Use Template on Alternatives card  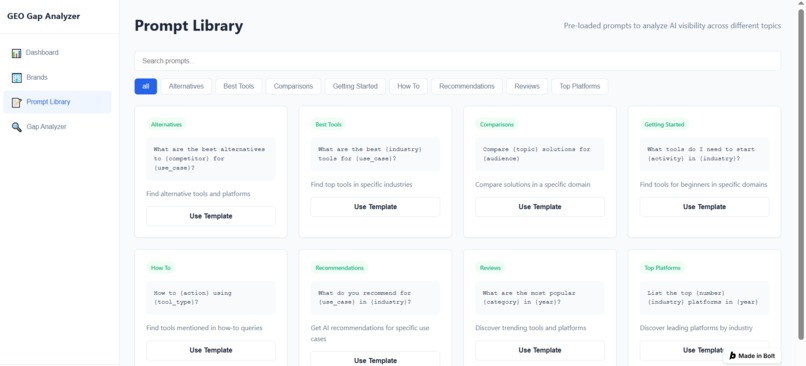point(211,216)
